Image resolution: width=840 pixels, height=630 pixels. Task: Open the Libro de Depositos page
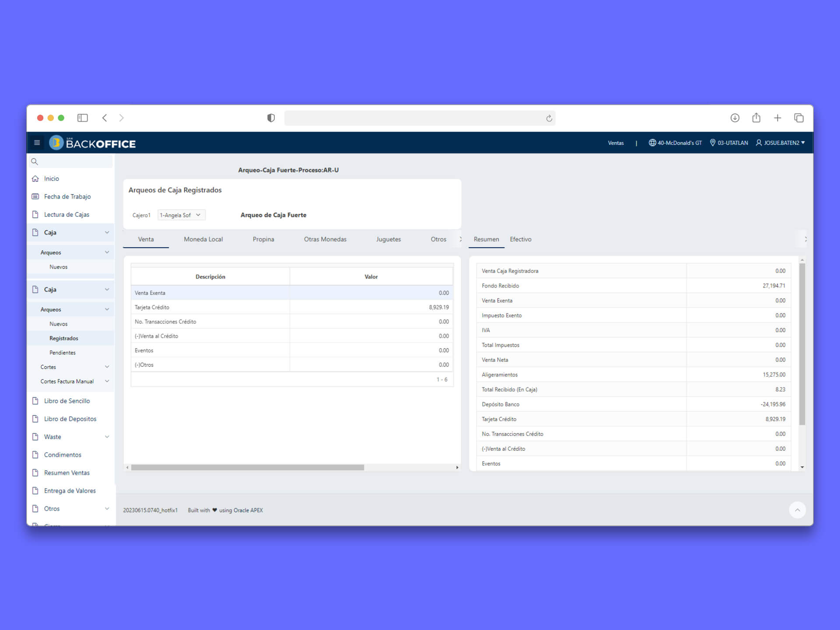70,419
